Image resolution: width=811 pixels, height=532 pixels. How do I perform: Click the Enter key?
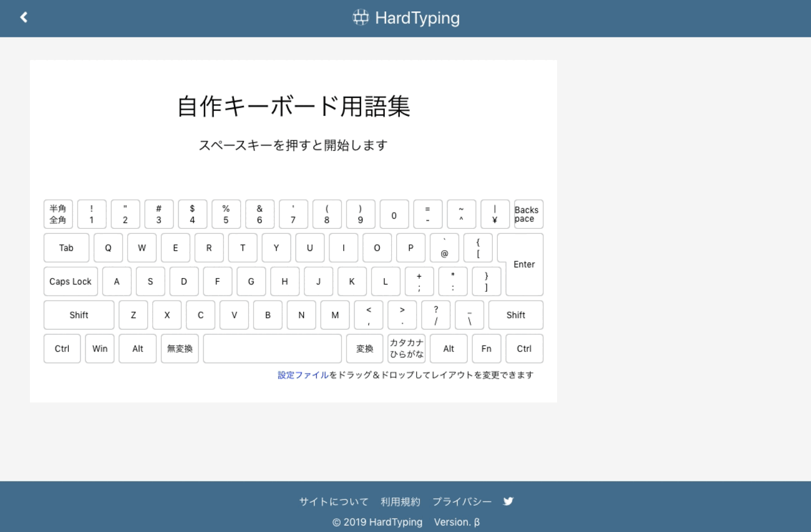point(524,264)
